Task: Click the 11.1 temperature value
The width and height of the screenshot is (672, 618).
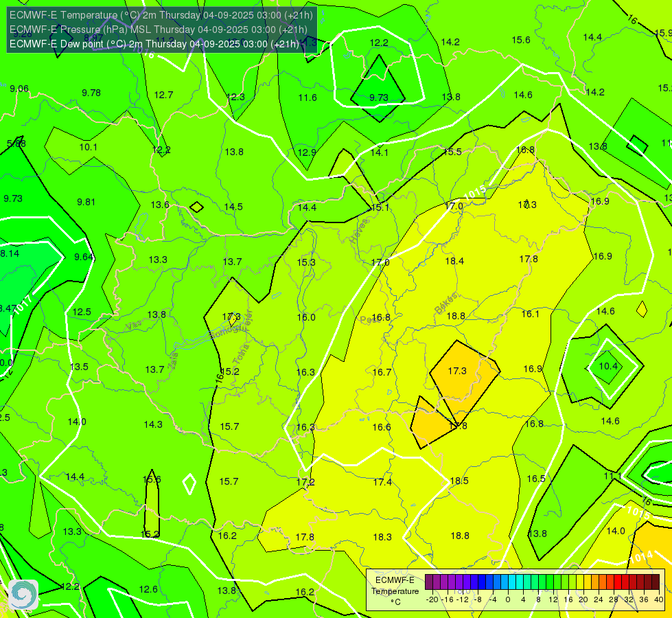Action: (613, 476)
